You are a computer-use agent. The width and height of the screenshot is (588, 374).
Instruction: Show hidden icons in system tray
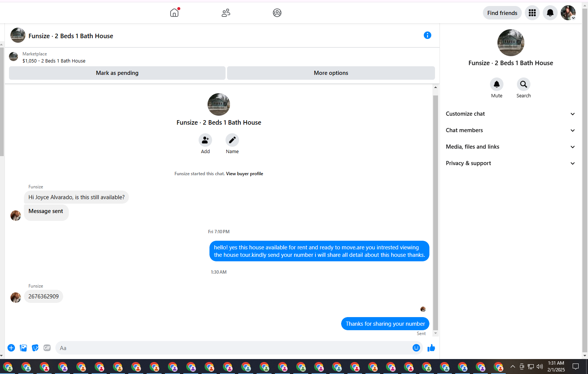(x=513, y=367)
